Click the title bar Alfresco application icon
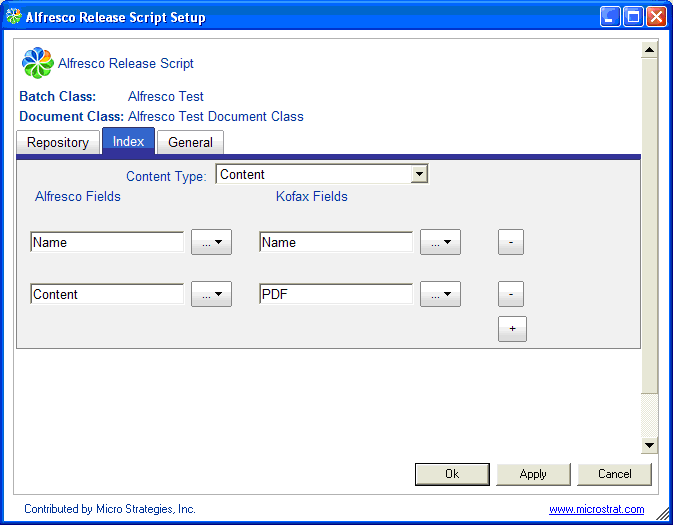 point(14,16)
